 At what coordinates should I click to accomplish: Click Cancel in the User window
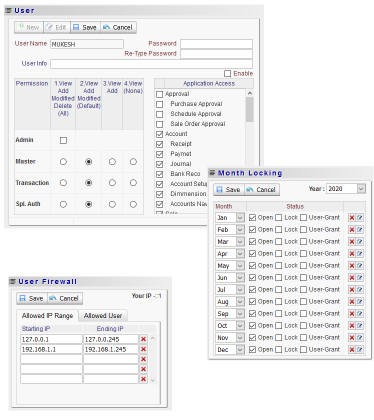tap(118, 27)
